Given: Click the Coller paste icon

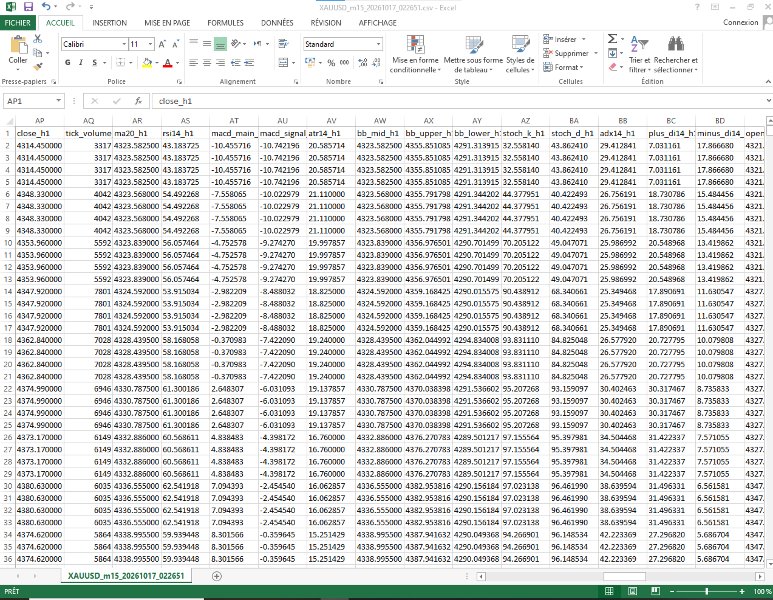Looking at the screenshot, I should pos(19,44).
